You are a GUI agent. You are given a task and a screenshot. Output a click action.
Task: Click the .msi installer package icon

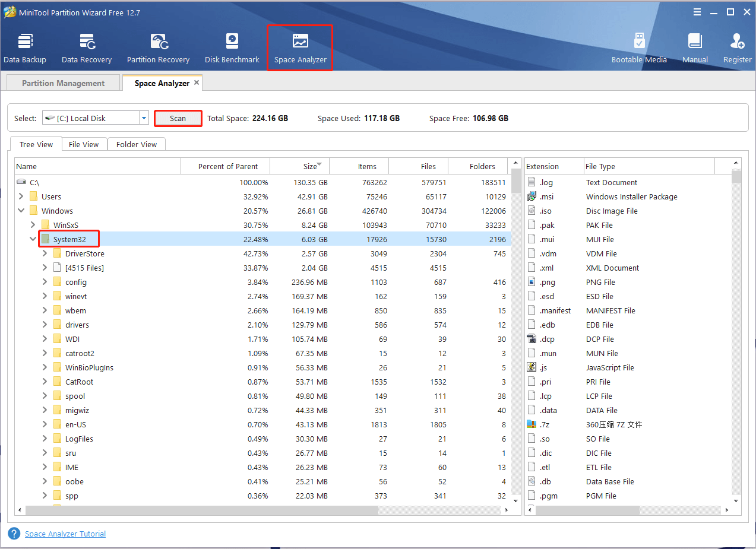(532, 196)
